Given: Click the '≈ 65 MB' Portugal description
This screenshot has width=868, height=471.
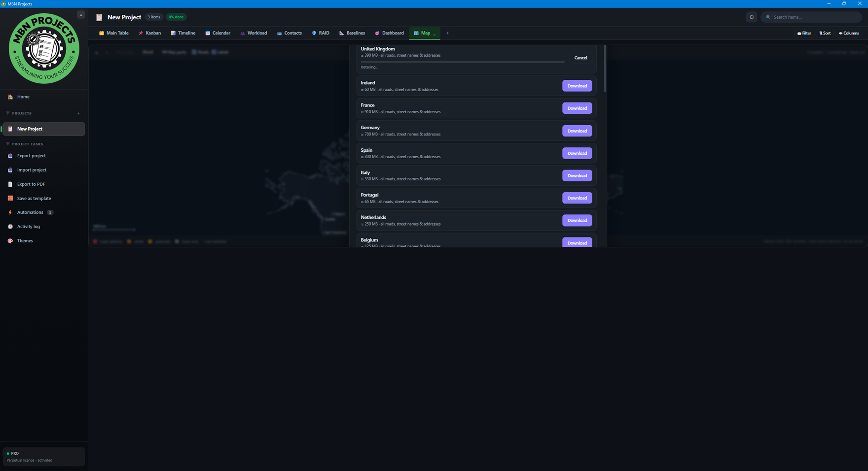Looking at the screenshot, I should point(399,202).
